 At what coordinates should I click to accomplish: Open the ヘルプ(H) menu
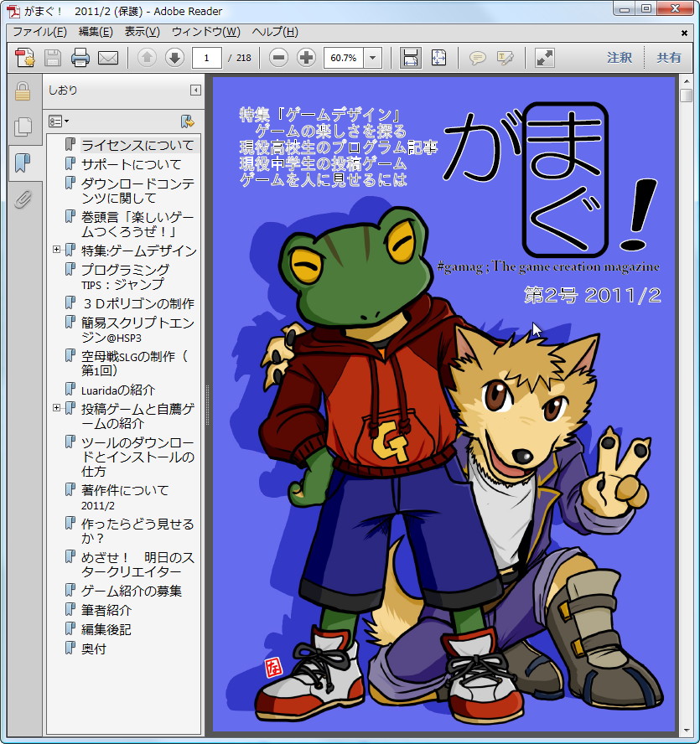tap(275, 32)
